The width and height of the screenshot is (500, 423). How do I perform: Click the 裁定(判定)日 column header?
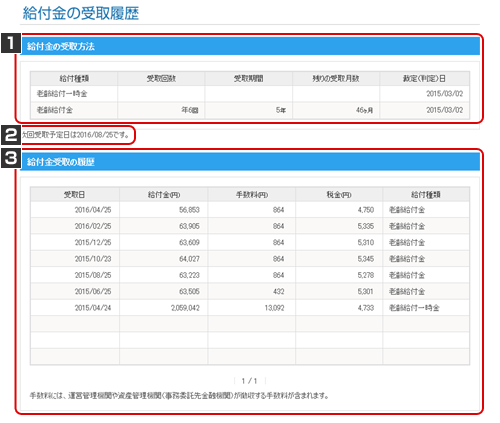[x=425, y=79]
